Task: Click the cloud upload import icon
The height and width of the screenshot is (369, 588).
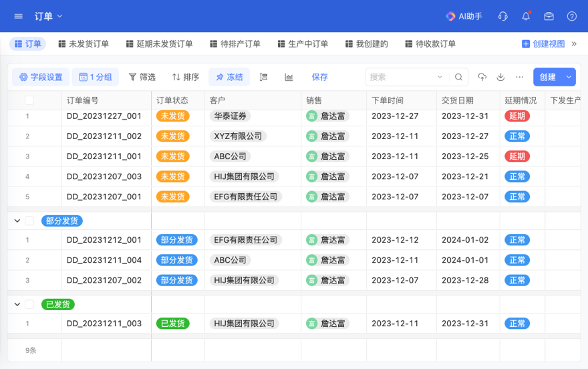Action: pos(482,77)
